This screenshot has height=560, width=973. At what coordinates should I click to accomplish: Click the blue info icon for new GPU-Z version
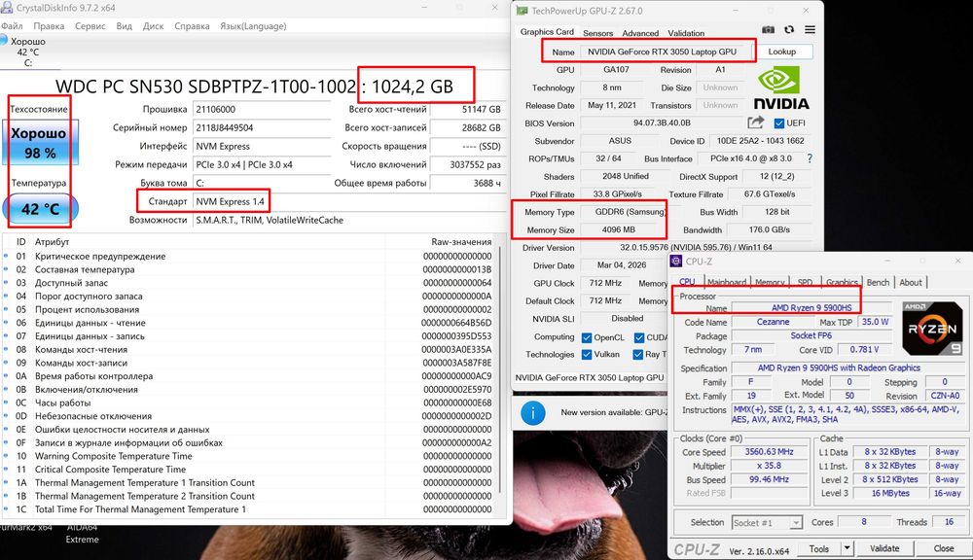tap(532, 412)
